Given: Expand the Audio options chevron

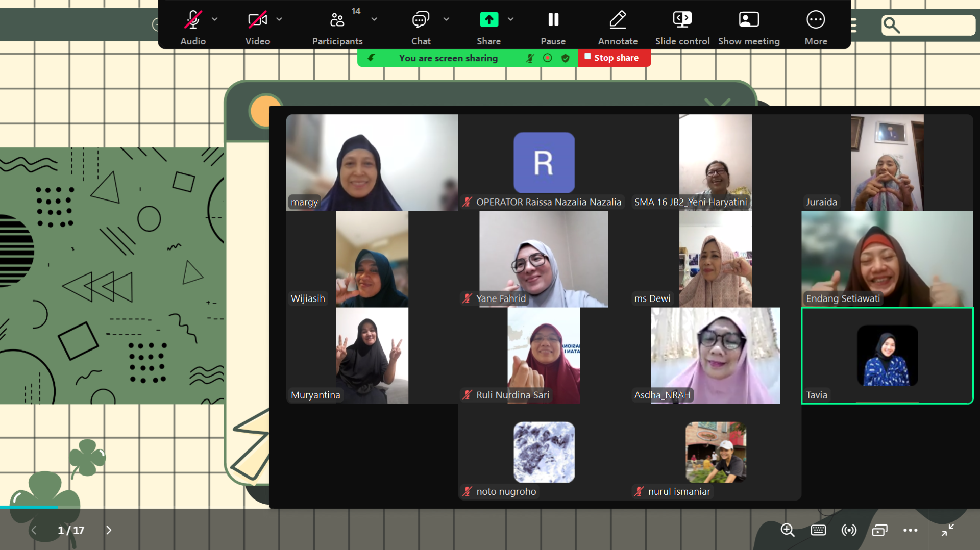Looking at the screenshot, I should [x=215, y=19].
